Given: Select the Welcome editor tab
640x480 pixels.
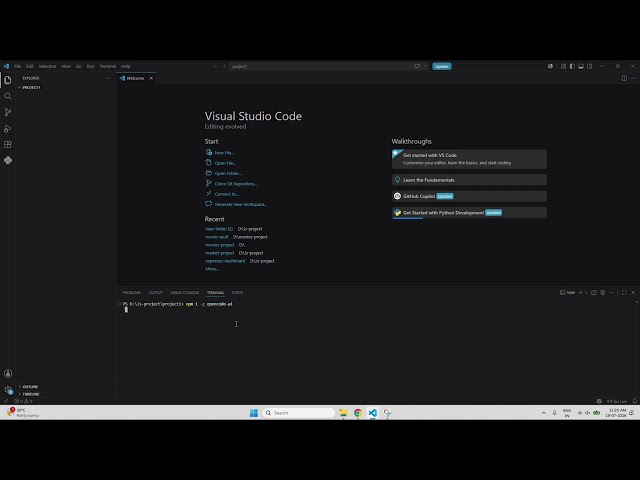Looking at the screenshot, I should 136,78.
